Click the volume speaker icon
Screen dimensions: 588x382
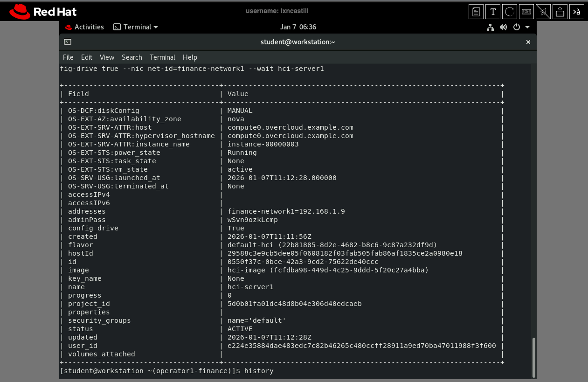coord(503,27)
